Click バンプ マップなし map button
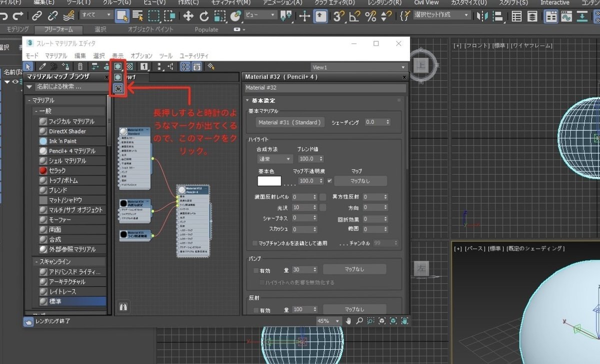 tap(354, 270)
